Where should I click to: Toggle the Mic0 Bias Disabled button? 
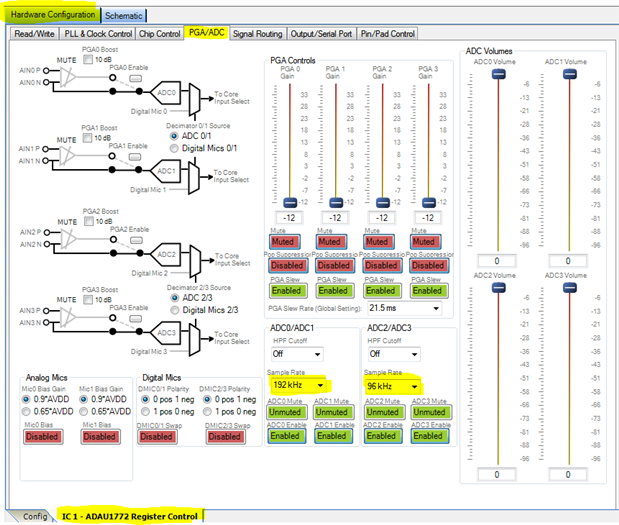point(43,437)
